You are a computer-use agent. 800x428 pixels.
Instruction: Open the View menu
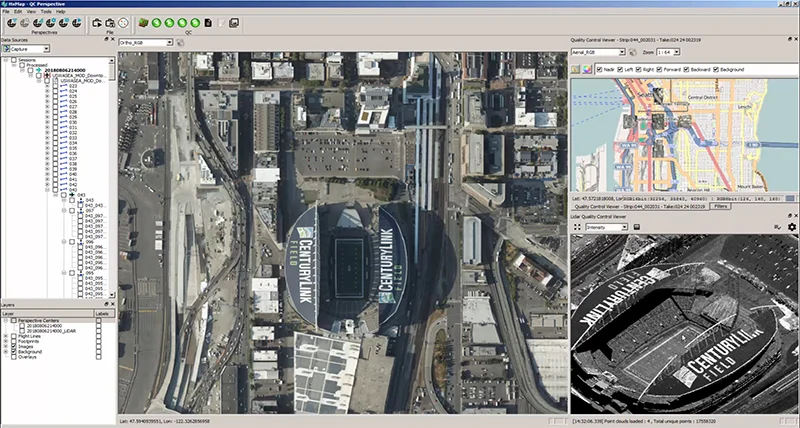coord(31,11)
